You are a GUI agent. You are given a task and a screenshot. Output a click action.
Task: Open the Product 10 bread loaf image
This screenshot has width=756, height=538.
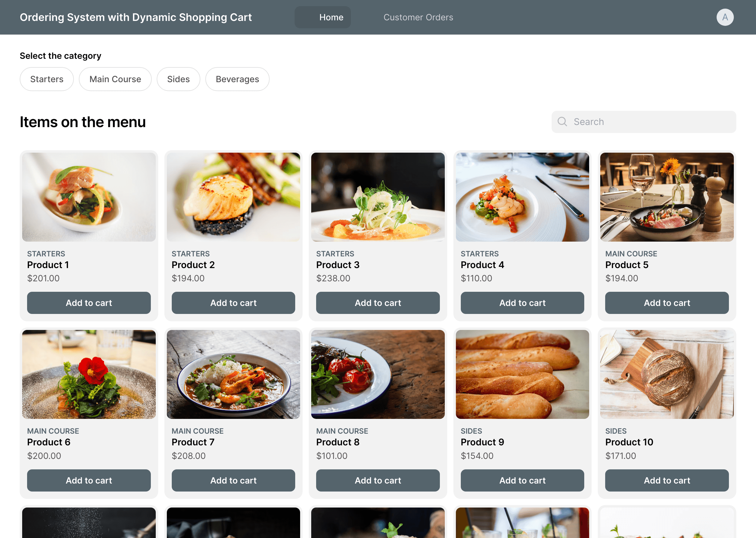point(667,374)
